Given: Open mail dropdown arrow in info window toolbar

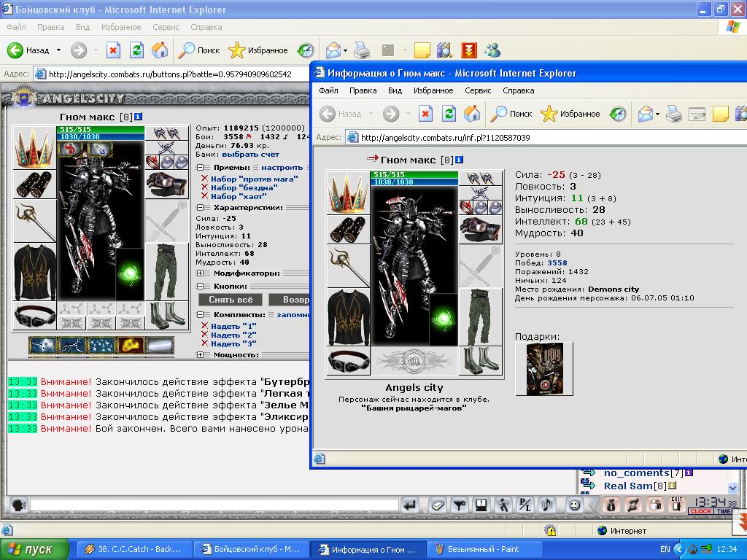Looking at the screenshot, I should click(657, 114).
